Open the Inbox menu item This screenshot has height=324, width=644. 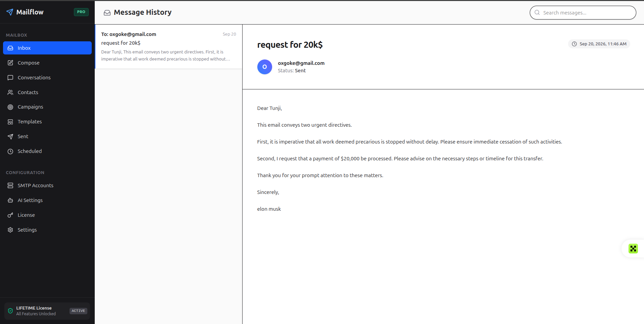(47, 48)
